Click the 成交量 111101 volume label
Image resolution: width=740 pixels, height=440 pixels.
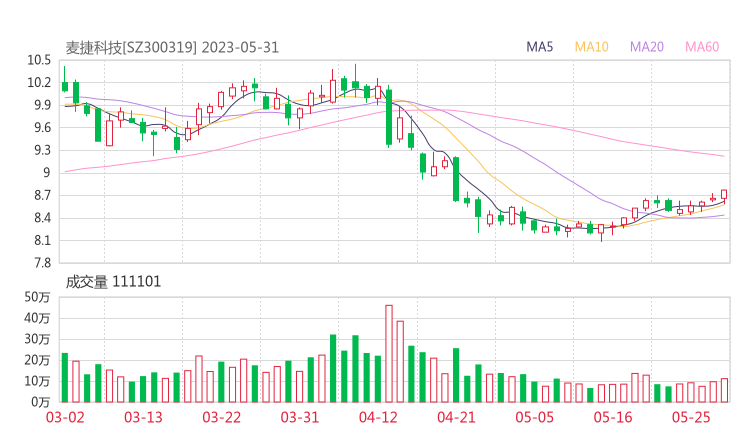pos(113,282)
